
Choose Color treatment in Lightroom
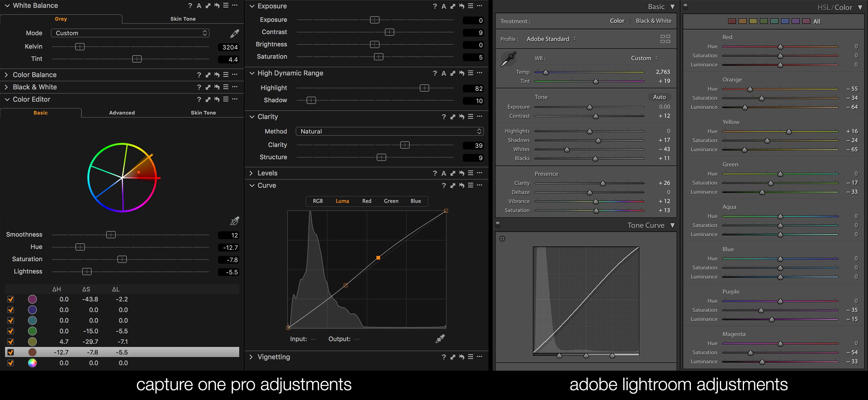617,21
